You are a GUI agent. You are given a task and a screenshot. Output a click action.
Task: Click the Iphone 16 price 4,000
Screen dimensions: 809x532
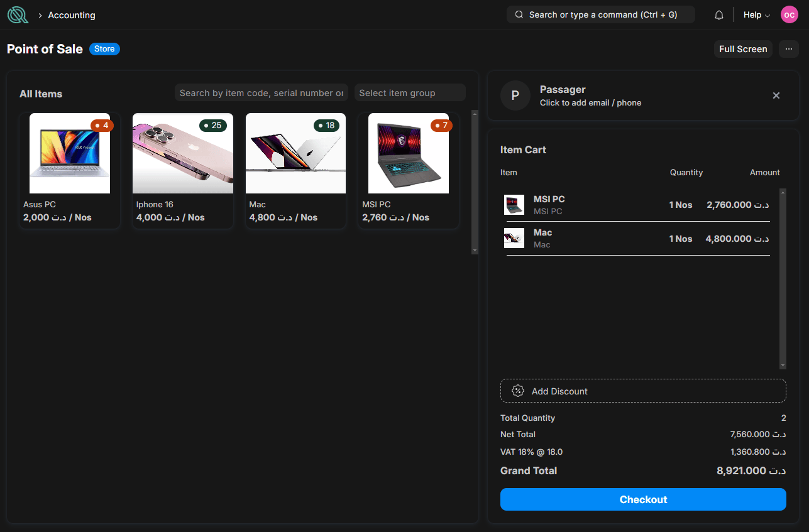point(170,217)
